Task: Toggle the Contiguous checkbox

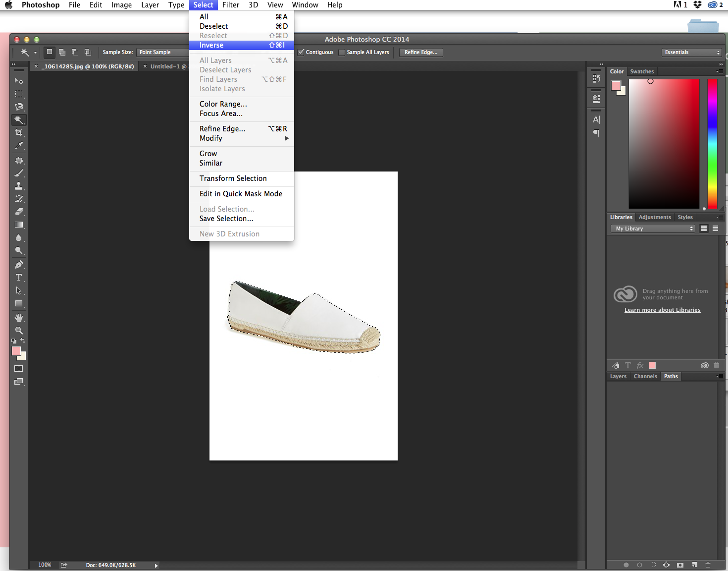Action: 301,52
